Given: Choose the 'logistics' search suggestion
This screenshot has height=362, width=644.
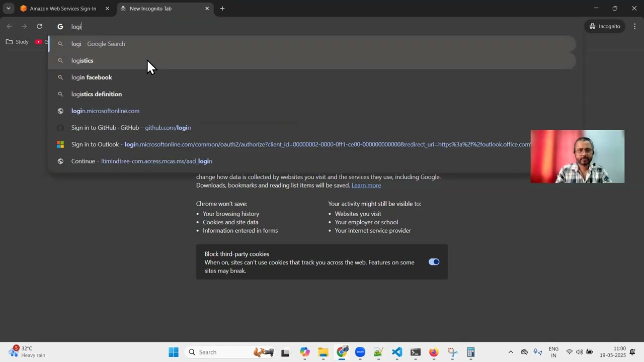Looking at the screenshot, I should (x=312, y=60).
